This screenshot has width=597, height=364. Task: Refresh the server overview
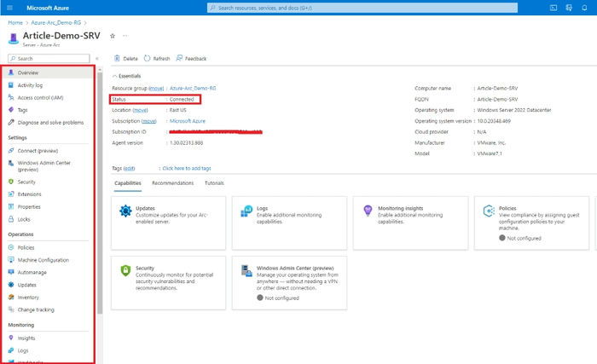pyautogui.click(x=157, y=58)
